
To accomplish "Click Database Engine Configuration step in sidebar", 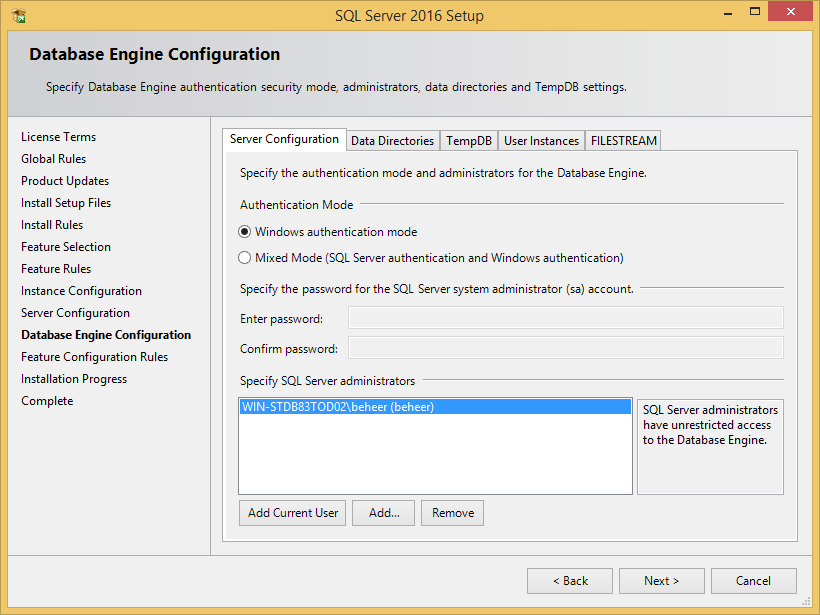I will click(106, 335).
